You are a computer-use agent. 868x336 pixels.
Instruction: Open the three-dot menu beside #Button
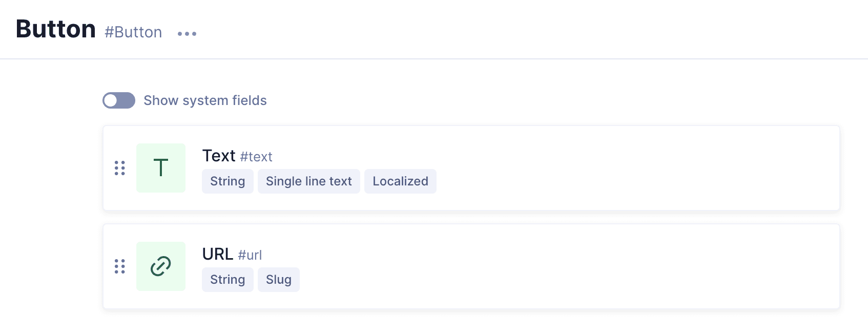pos(187,34)
